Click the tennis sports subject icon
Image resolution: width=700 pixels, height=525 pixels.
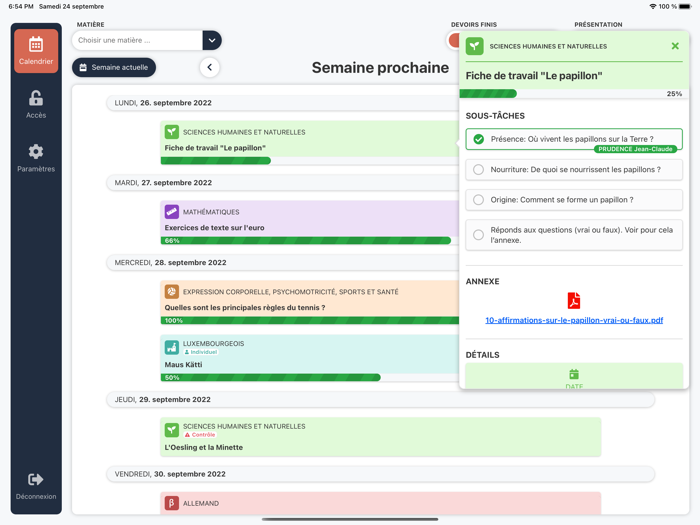(172, 292)
